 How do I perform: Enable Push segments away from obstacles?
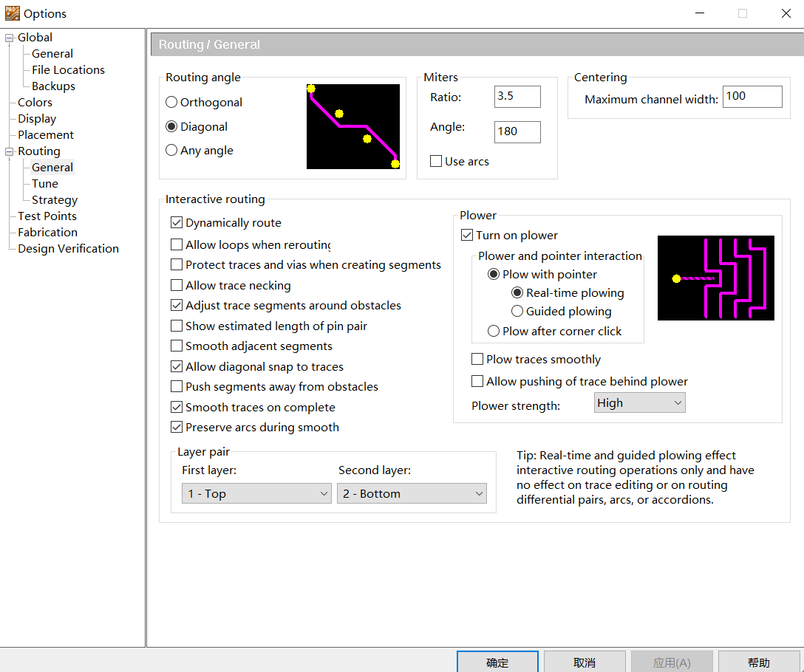177,386
